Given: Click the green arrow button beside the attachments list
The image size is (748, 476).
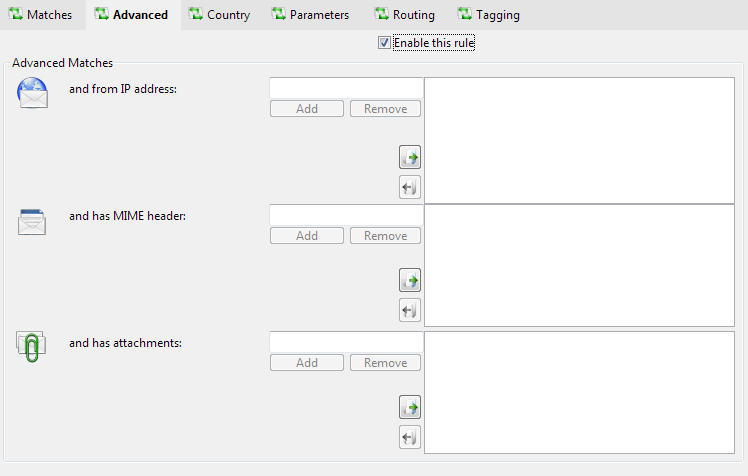Looking at the screenshot, I should point(409,407).
